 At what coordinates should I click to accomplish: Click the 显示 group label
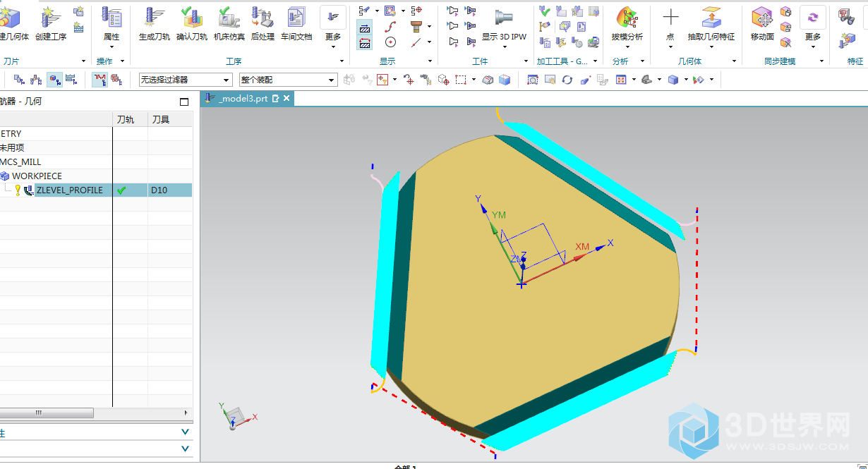tap(387, 61)
